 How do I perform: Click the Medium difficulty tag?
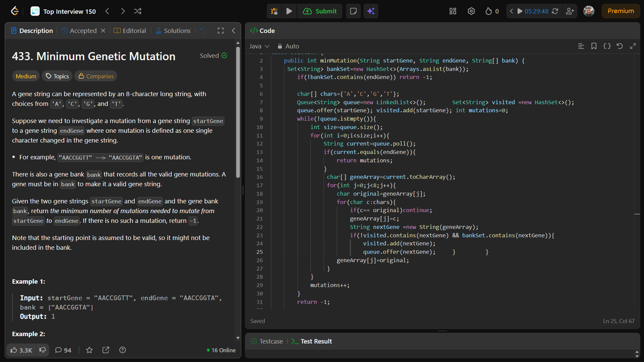tap(26, 76)
